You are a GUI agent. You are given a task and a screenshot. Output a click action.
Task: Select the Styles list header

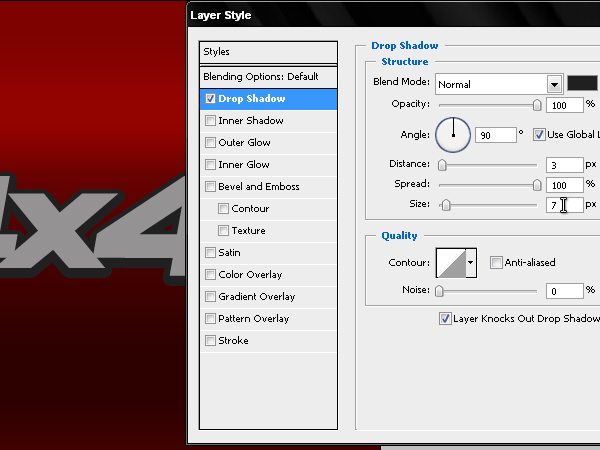pyautogui.click(x=268, y=52)
